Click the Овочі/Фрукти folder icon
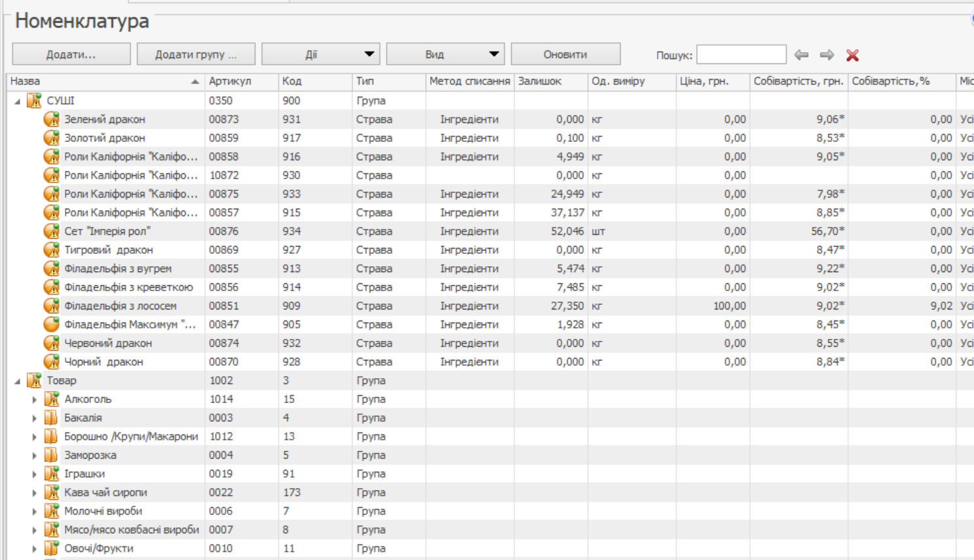The height and width of the screenshot is (560, 974). tap(52, 548)
